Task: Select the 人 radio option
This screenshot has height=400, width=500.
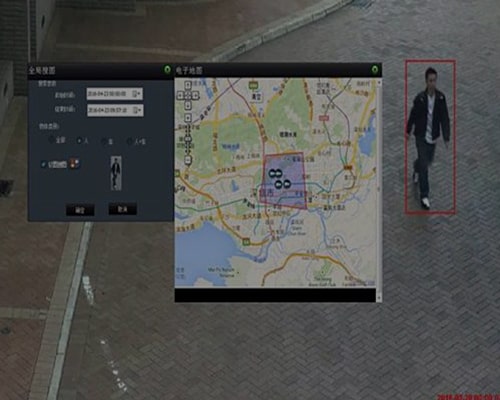Action: pos(80,141)
